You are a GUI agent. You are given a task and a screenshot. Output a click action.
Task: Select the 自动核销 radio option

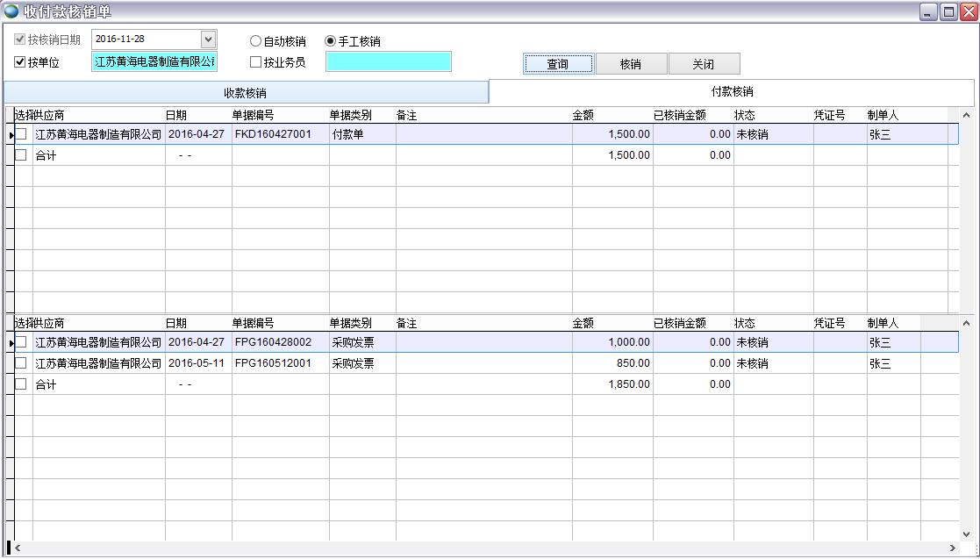(255, 39)
